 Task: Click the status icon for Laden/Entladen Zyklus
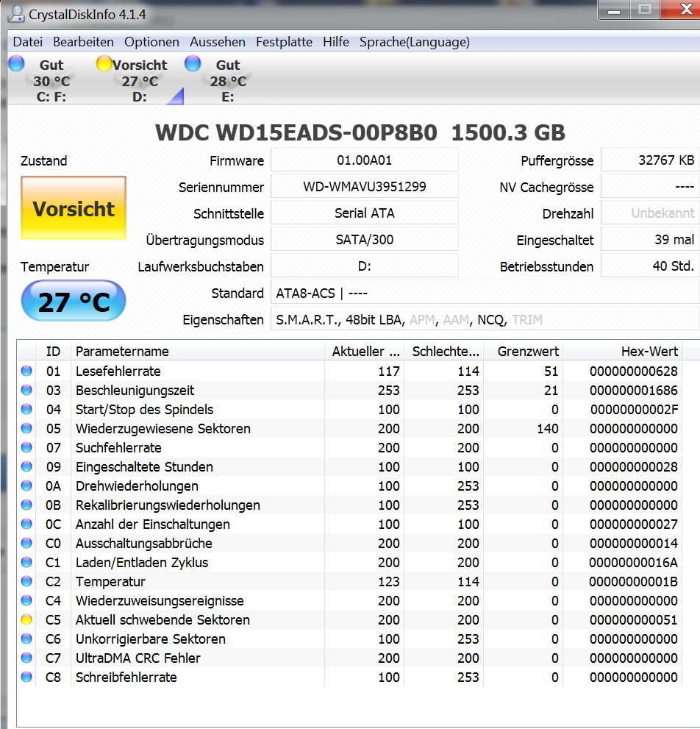26,562
